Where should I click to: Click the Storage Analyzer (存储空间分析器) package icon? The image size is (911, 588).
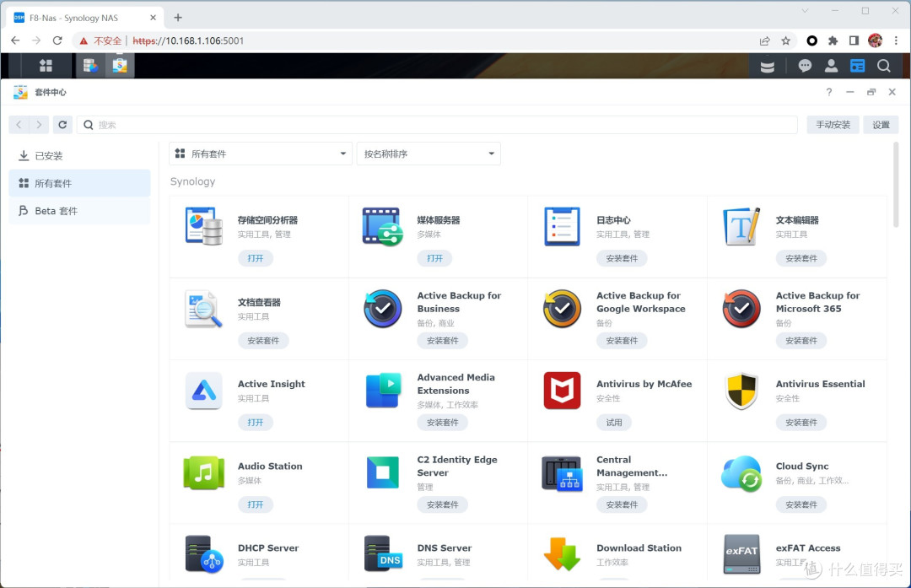[x=204, y=227]
